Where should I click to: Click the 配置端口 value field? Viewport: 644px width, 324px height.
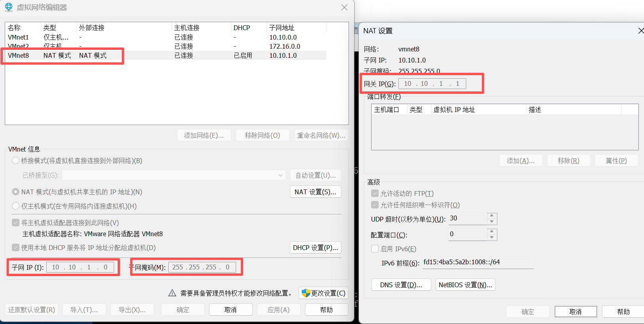click(468, 235)
